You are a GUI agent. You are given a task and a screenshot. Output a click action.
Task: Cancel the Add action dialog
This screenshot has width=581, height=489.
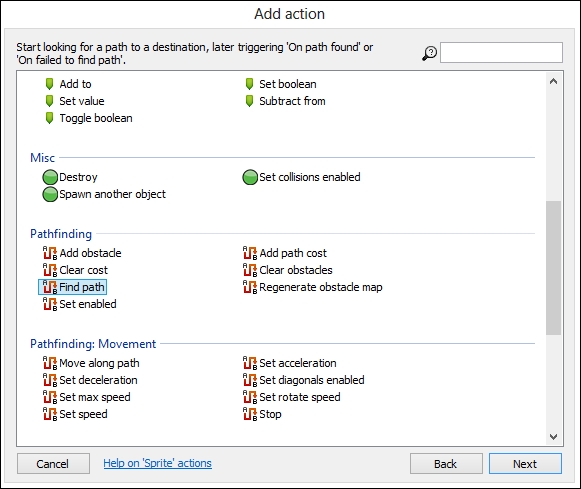[x=53, y=463]
